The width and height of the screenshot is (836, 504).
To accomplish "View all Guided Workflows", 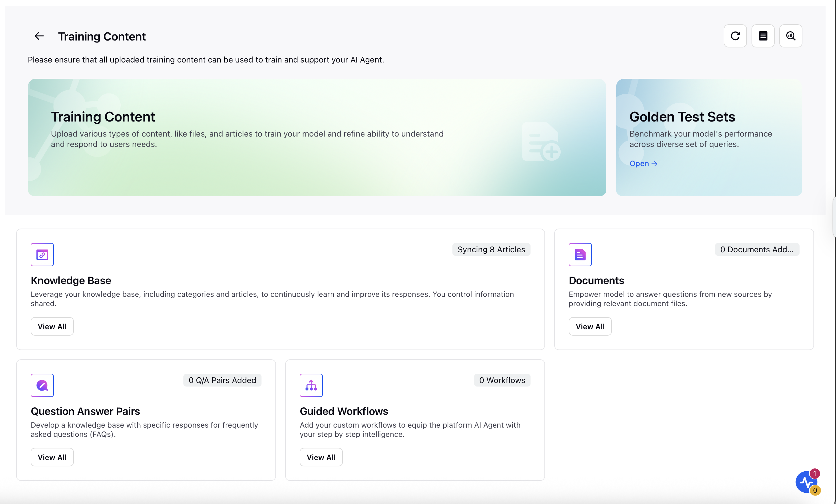I will point(321,457).
